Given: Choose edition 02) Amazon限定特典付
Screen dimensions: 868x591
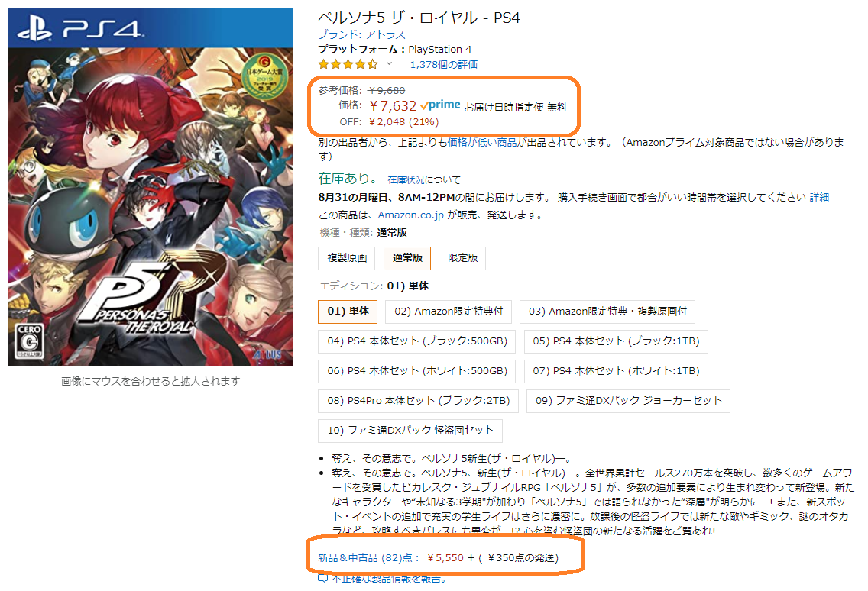Looking at the screenshot, I should pyautogui.click(x=449, y=312).
